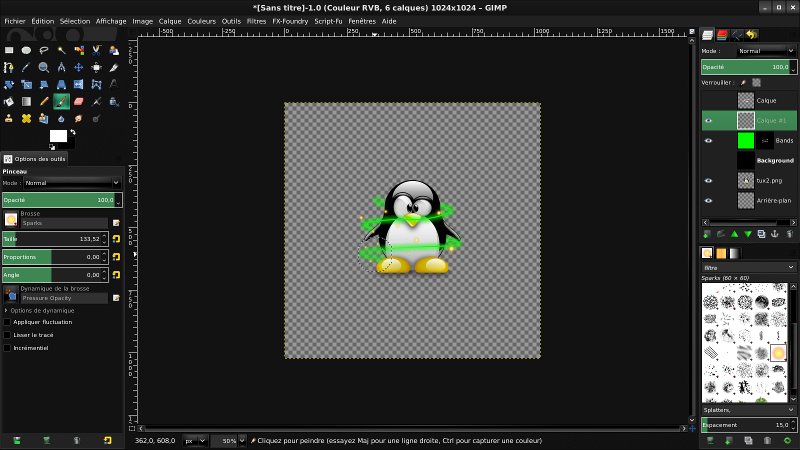Hide the Arrière-plan layer
Screen dimensions: 800x450
(x=708, y=201)
